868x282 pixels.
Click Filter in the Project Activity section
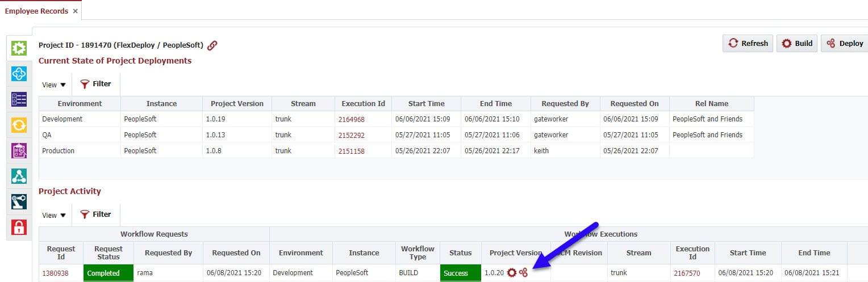(95, 214)
